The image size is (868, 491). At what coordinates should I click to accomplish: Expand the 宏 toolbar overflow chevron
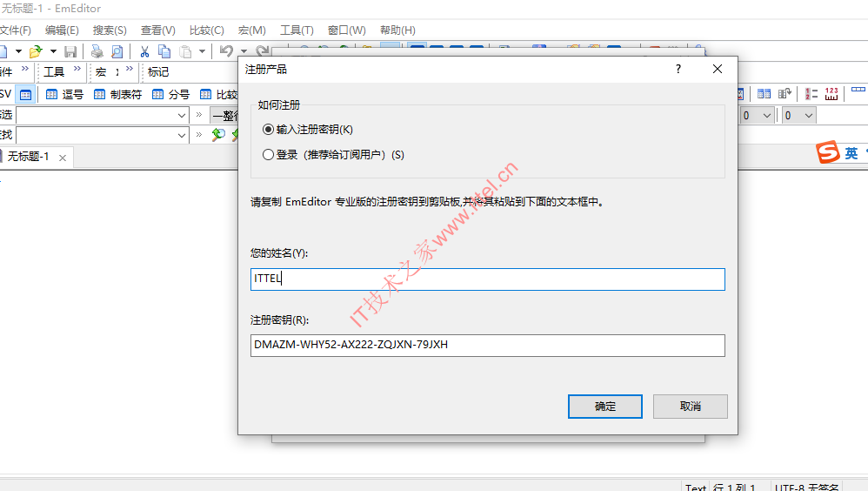[129, 69]
